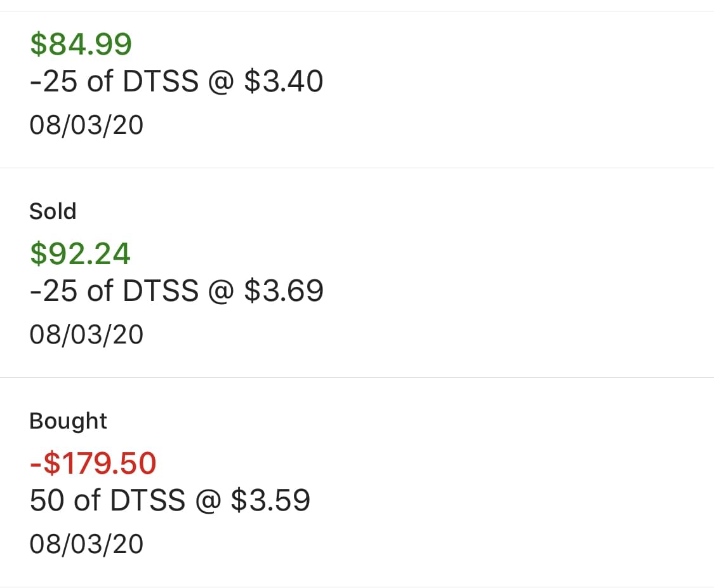Click the $3.59 share price text
714x588 pixels.
(270, 500)
